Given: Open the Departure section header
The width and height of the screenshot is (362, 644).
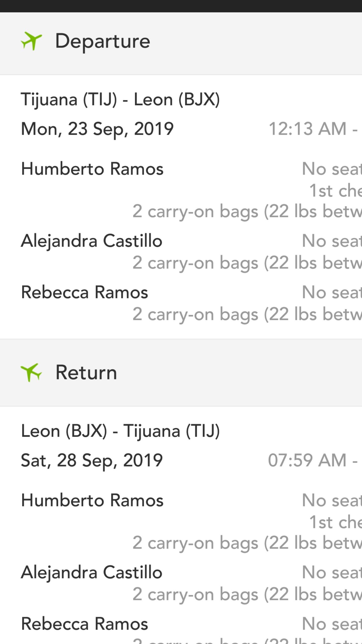Looking at the screenshot, I should pos(103,41).
